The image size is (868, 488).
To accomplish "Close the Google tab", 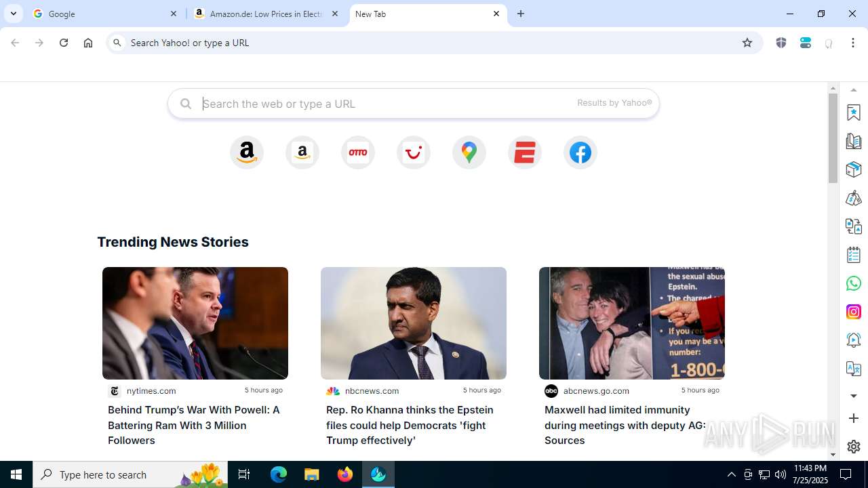I will click(x=174, y=14).
